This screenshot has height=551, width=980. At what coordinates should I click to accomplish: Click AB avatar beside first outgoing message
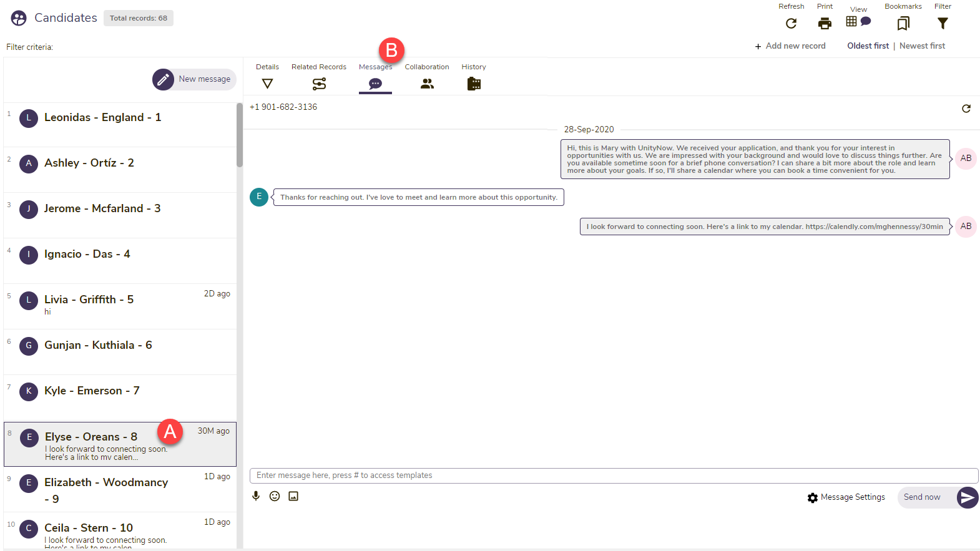point(966,158)
